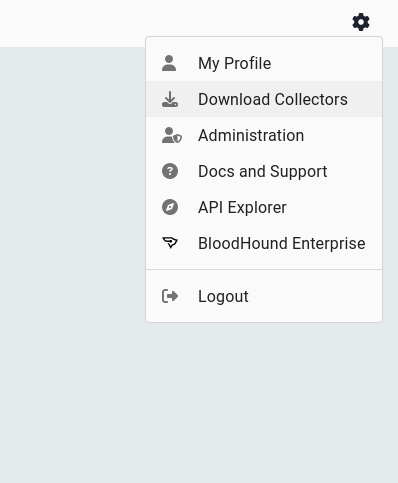Click the BloodHound Enterprise logo icon

point(170,243)
